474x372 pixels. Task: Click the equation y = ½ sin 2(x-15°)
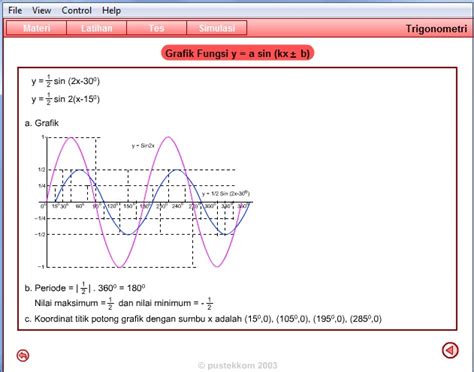[66, 99]
